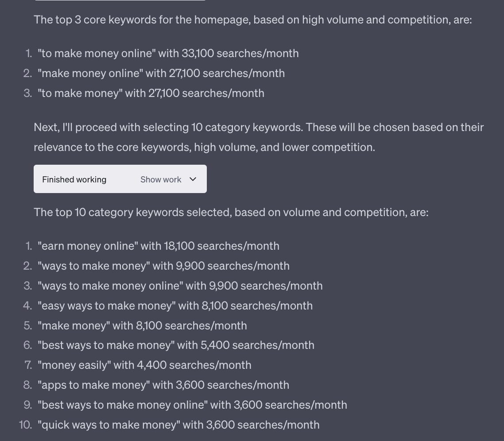
Task: Click the "to make money online" keyword line
Action: click(x=168, y=53)
